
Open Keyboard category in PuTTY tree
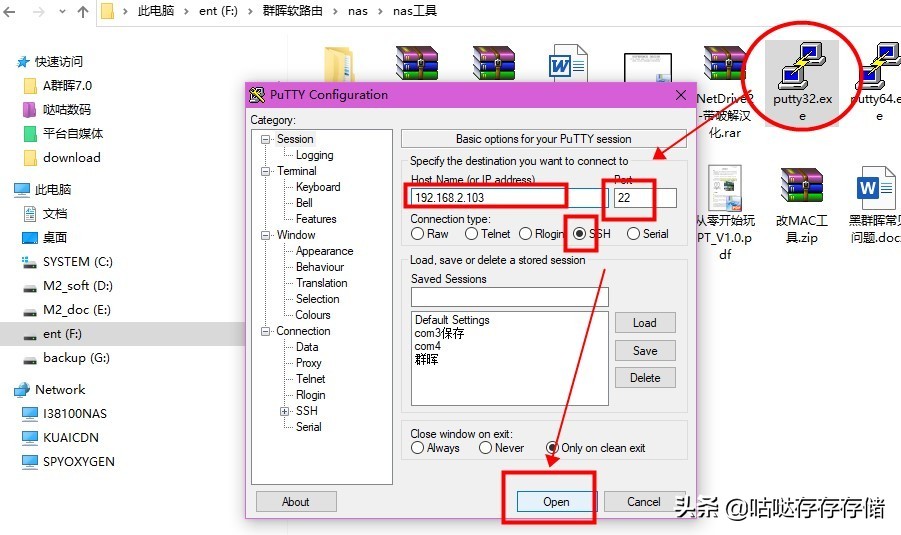coord(318,187)
